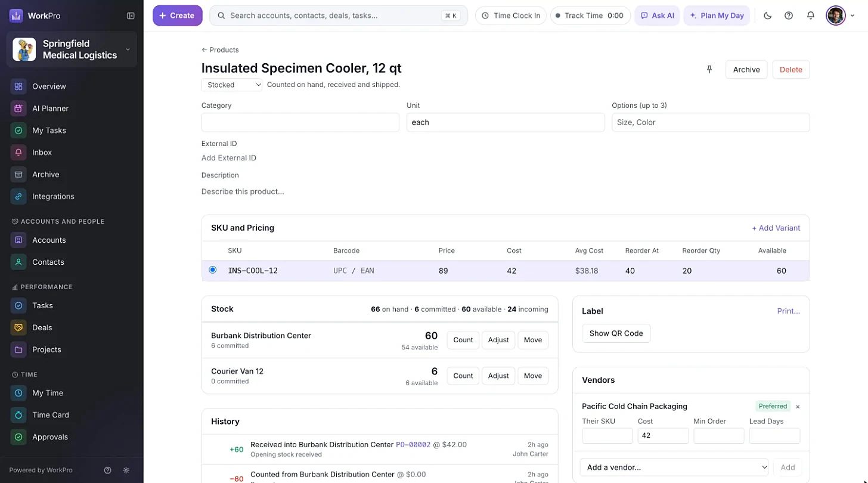
Task: Click the sidebar footer theme icon
Action: 126,470
